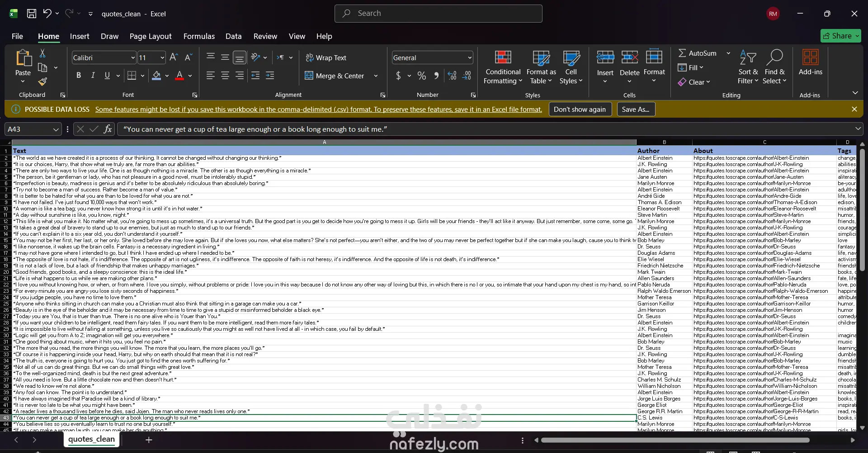Viewport: 868px width, 453px height.
Task: Decrease font size with smaller A icon
Action: tap(189, 57)
